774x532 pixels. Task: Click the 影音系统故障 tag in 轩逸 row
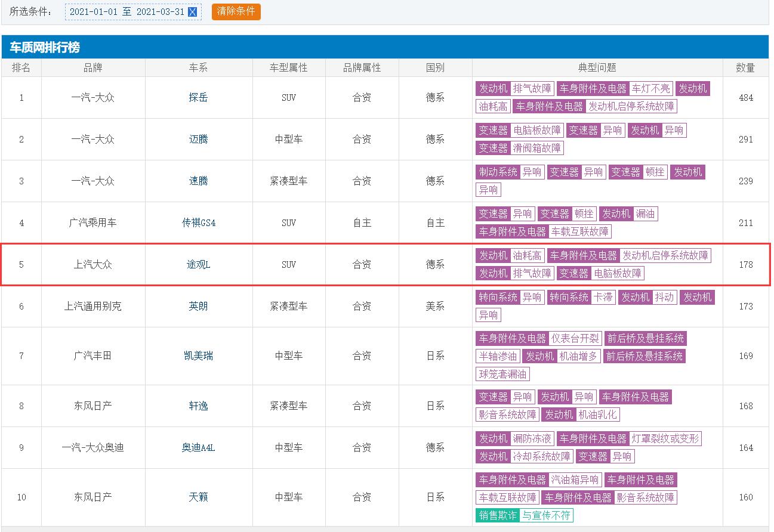click(507, 415)
